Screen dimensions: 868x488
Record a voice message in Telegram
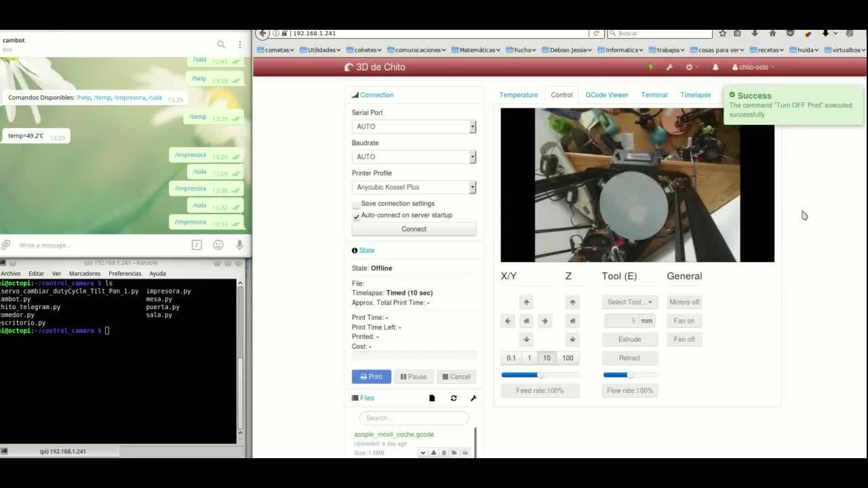click(x=239, y=245)
